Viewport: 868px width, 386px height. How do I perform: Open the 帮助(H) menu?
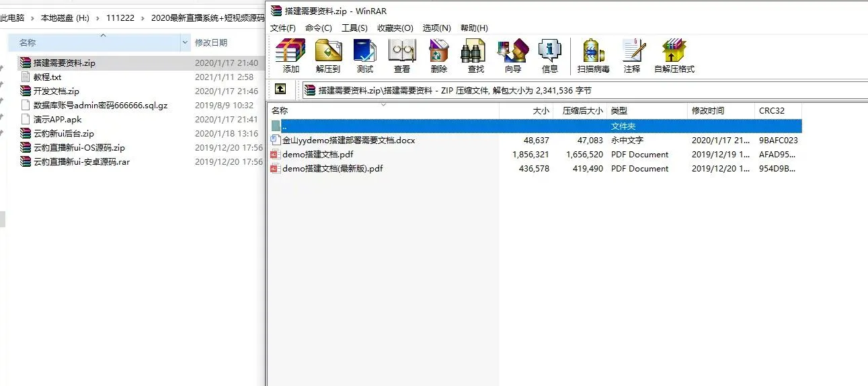click(474, 28)
